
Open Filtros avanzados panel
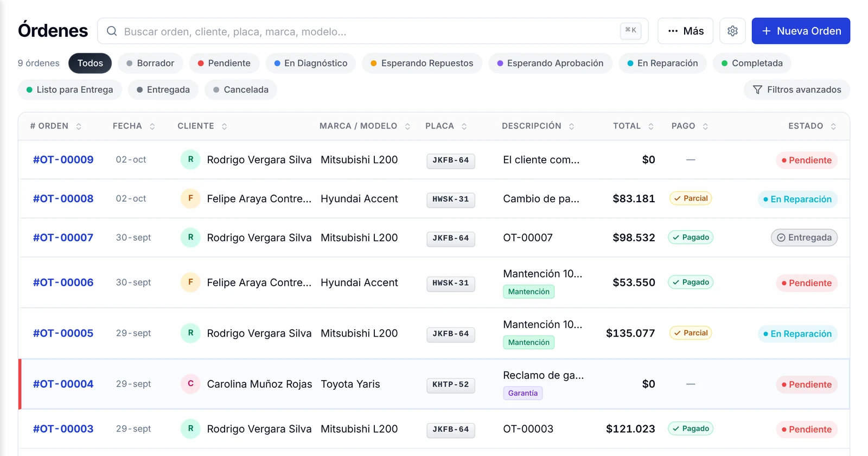(x=796, y=89)
